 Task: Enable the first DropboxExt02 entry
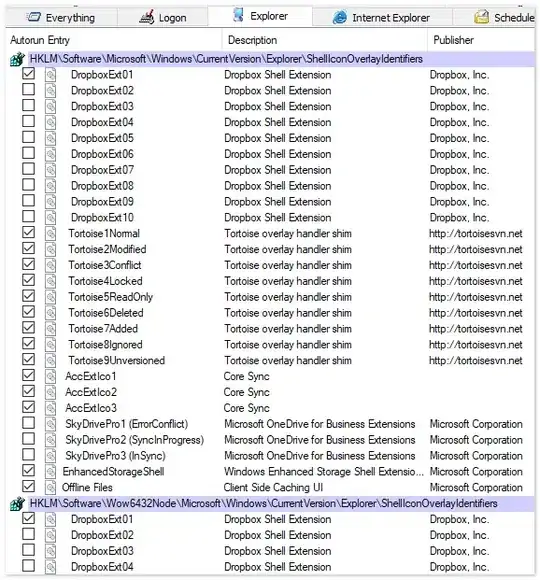coord(28,90)
